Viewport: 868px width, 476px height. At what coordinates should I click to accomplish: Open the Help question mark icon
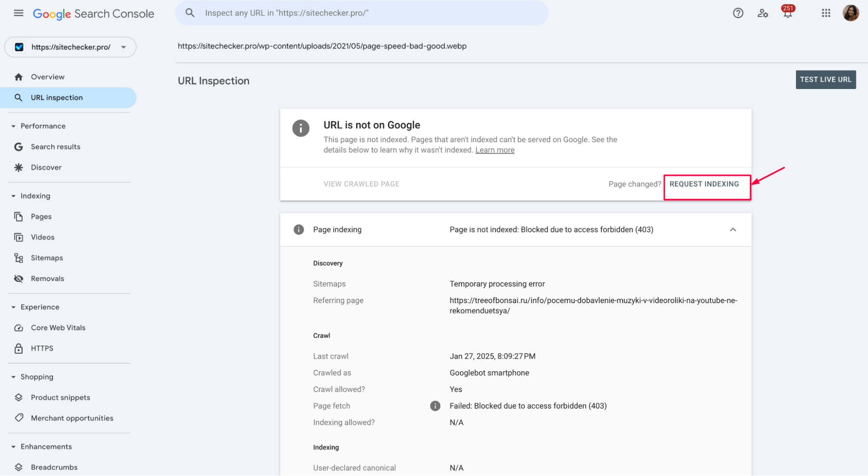[738, 13]
